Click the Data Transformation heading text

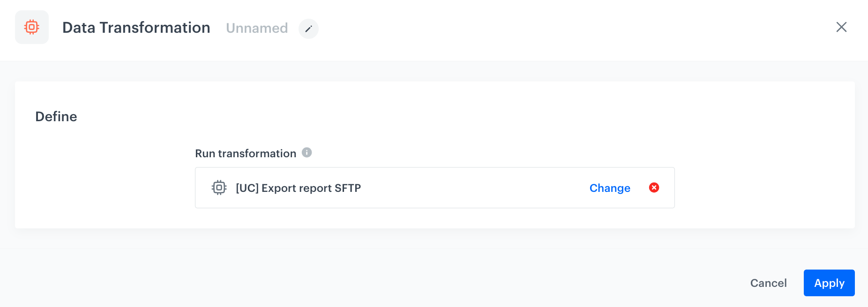pyautogui.click(x=136, y=28)
